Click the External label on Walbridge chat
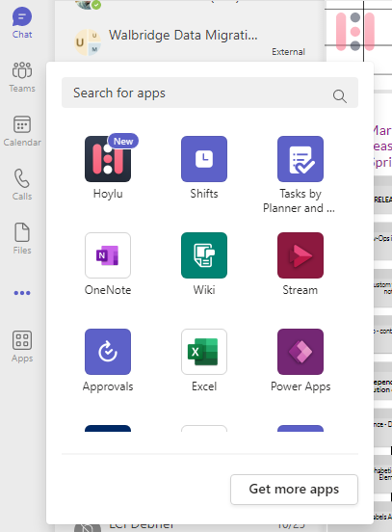The height and width of the screenshot is (532, 392). pyautogui.click(x=288, y=52)
